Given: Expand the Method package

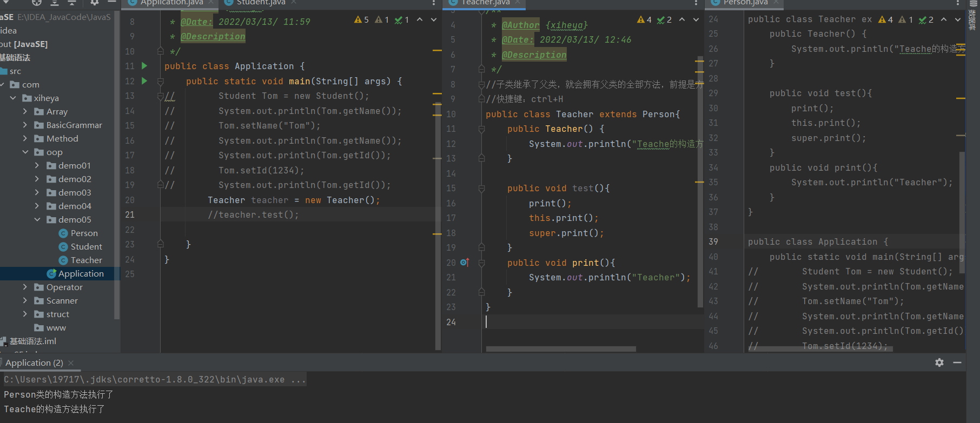Looking at the screenshot, I should pos(25,139).
